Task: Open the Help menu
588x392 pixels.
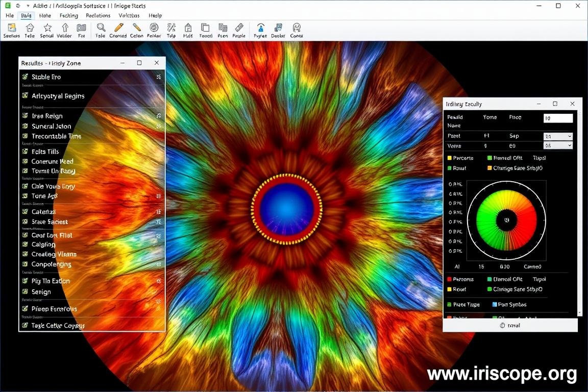Action: pos(155,16)
